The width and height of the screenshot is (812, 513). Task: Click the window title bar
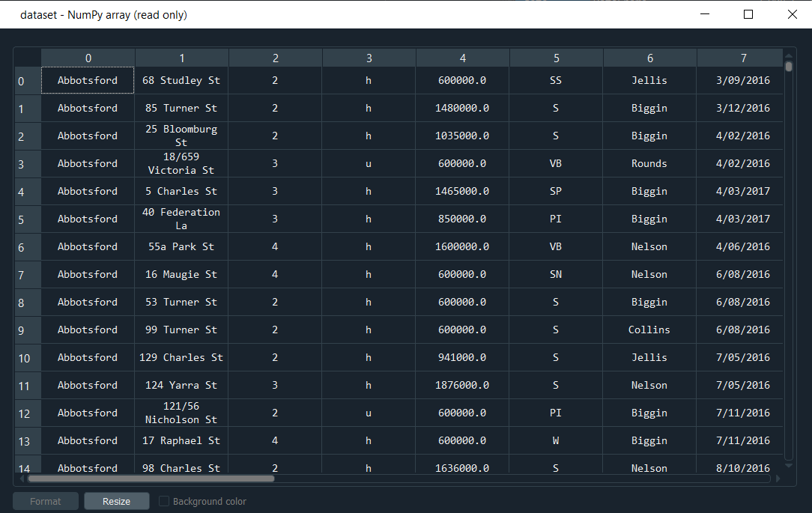click(375, 14)
